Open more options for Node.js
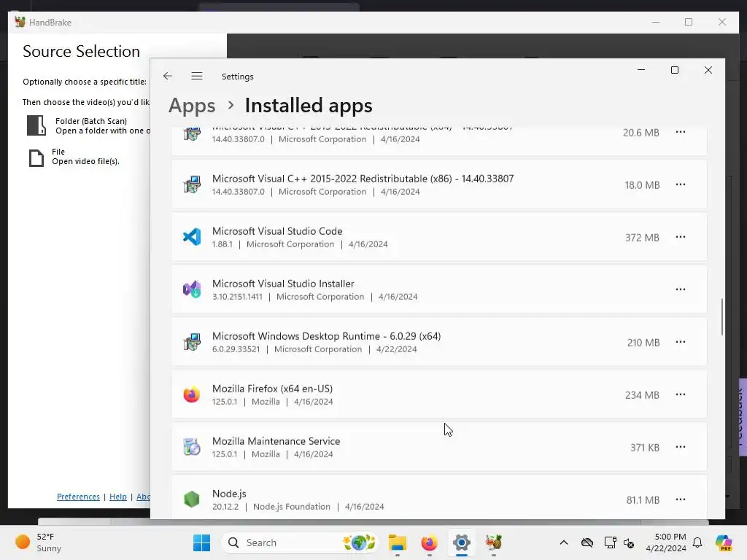747x560 pixels. [x=681, y=499]
